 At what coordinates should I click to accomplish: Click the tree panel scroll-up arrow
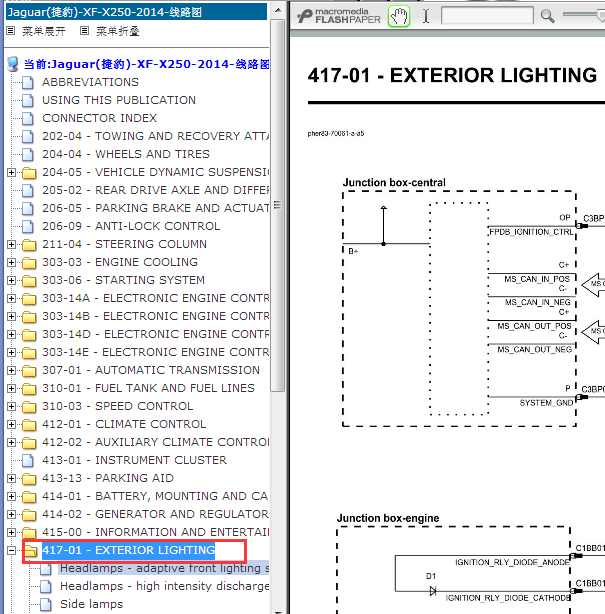coord(278,11)
